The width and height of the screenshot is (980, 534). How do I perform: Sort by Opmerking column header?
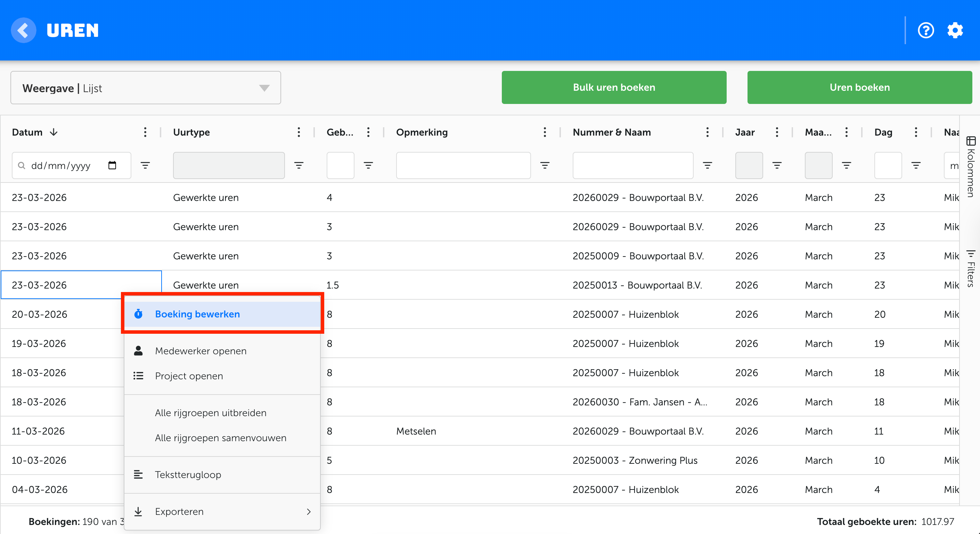click(422, 132)
